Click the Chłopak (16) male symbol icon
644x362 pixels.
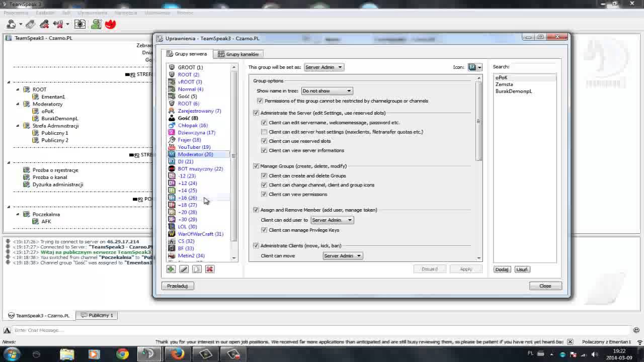point(172,125)
